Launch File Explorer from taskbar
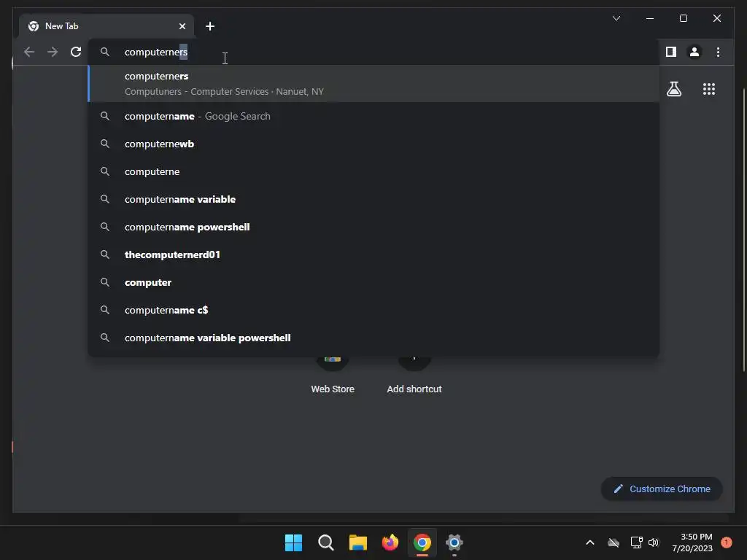The width and height of the screenshot is (747, 560). (x=357, y=542)
